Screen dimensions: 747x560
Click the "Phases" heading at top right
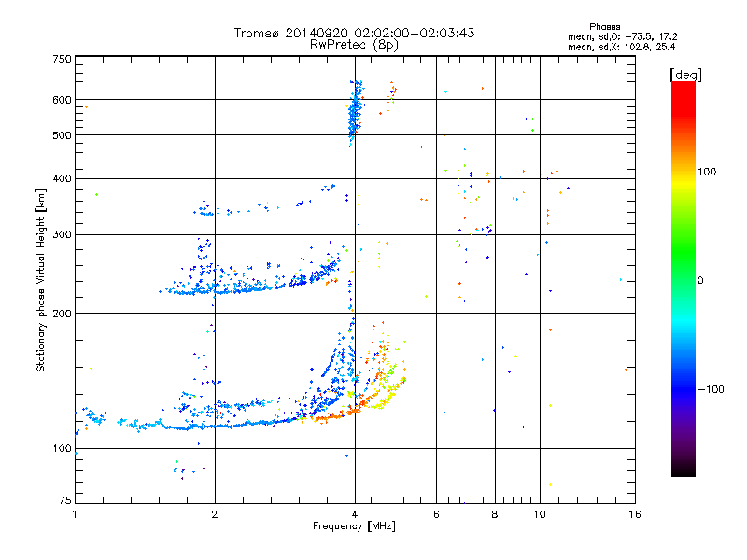point(604,27)
